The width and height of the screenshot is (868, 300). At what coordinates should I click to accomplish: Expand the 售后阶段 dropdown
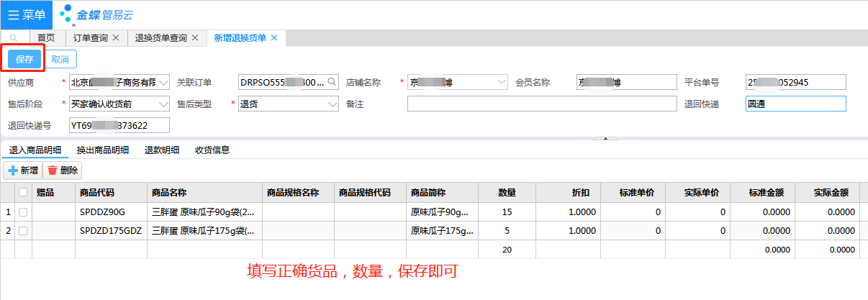pos(163,104)
